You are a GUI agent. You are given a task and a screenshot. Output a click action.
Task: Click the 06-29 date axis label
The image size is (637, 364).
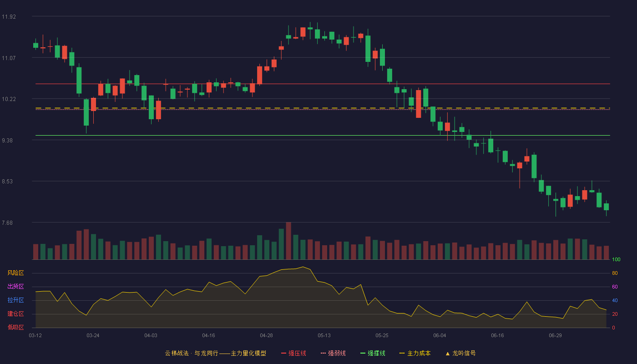click(x=555, y=335)
